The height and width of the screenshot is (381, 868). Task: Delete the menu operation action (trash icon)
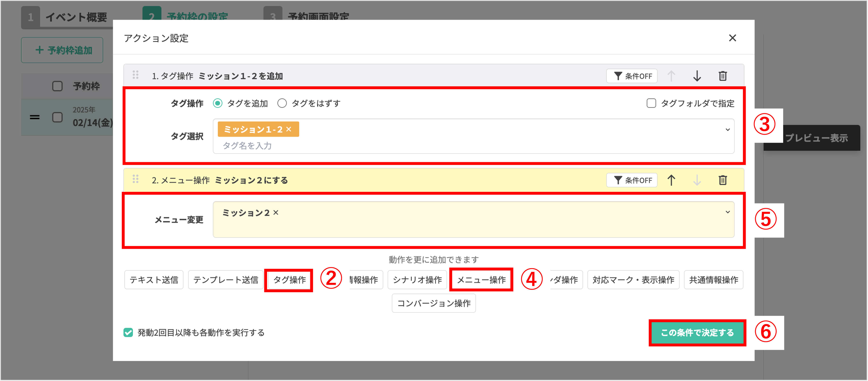pyautogui.click(x=723, y=180)
